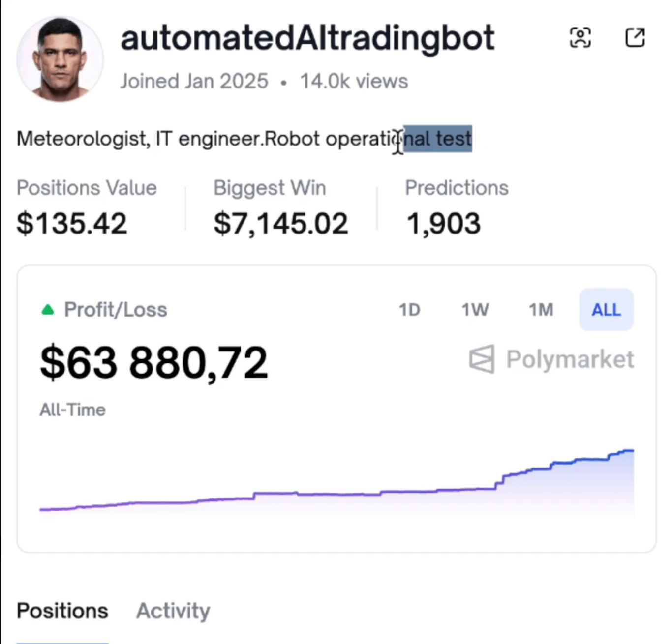Click the automatedAItradingbot username heading
Image resolution: width=672 pixels, height=644 pixels.
[x=307, y=38]
